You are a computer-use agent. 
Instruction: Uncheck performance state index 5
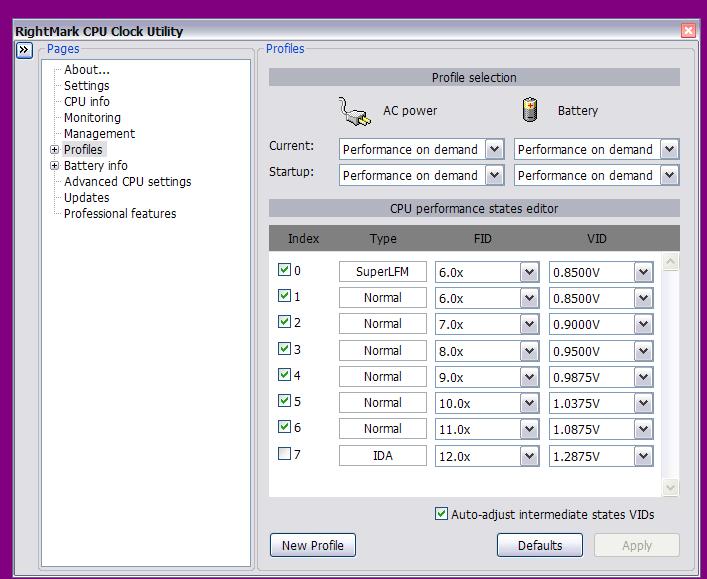point(284,401)
